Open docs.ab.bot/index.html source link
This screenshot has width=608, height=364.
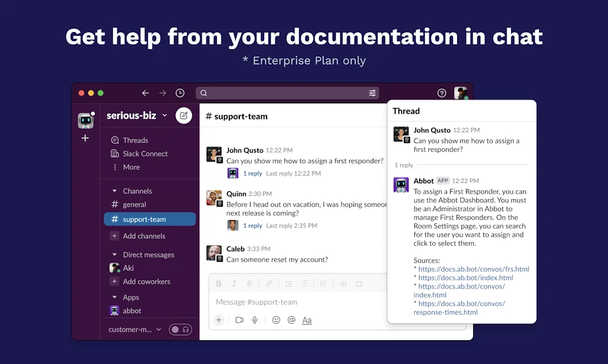point(465,277)
